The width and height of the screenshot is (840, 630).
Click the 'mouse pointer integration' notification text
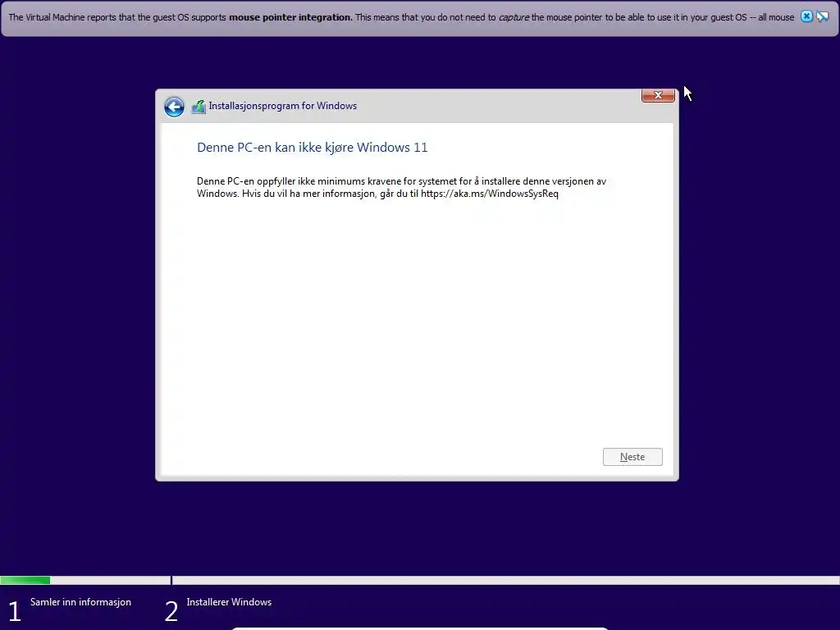(291, 17)
